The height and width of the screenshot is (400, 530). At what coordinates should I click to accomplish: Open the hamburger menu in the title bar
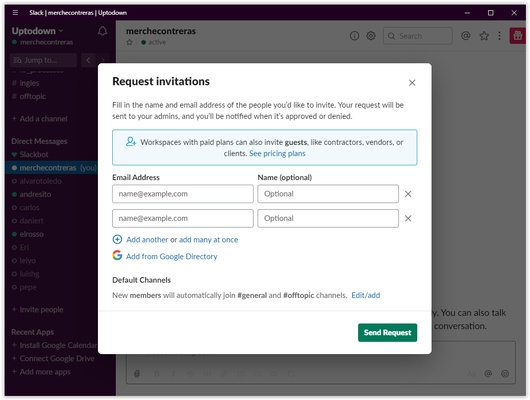tap(15, 13)
